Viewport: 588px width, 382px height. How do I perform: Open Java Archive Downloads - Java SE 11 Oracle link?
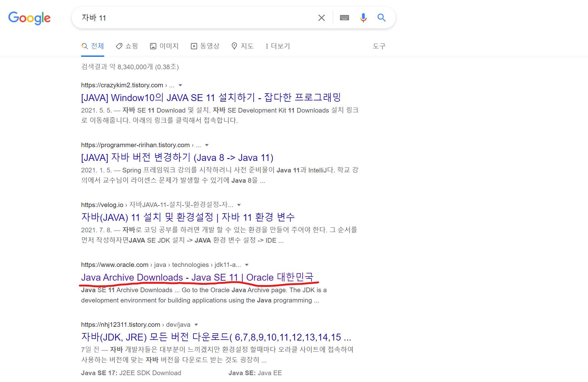tap(197, 277)
